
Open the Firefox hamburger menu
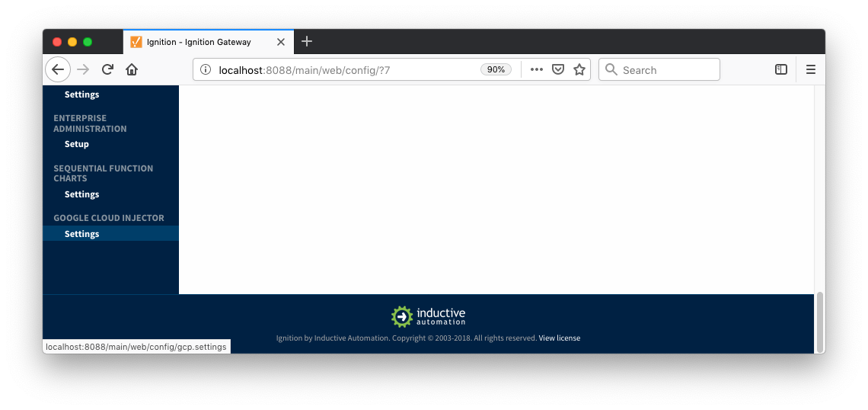click(810, 69)
